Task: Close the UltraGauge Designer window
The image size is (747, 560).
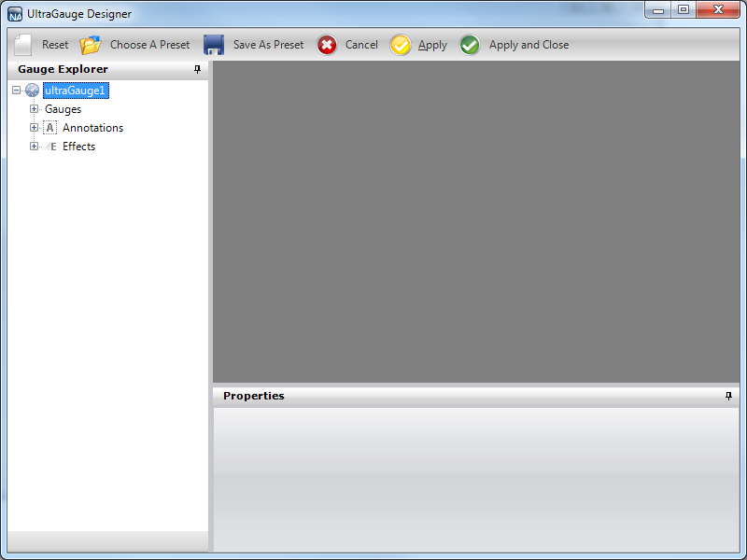Action: pos(718,10)
